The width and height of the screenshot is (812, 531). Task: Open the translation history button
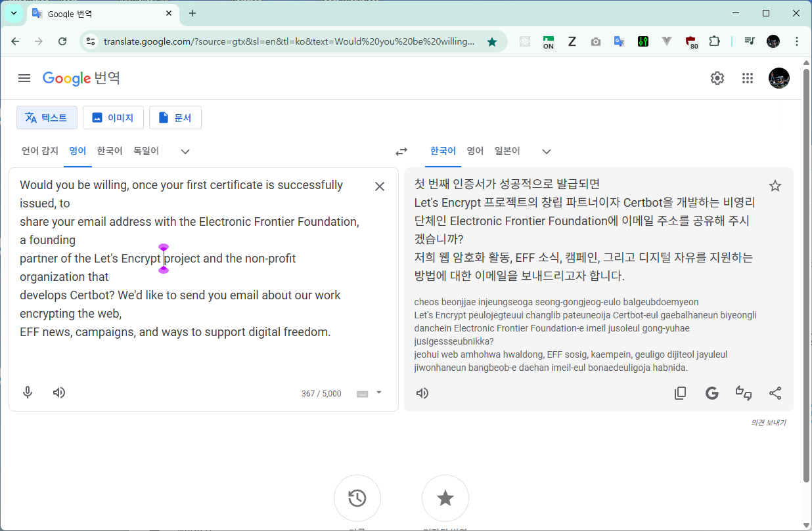coord(357,498)
